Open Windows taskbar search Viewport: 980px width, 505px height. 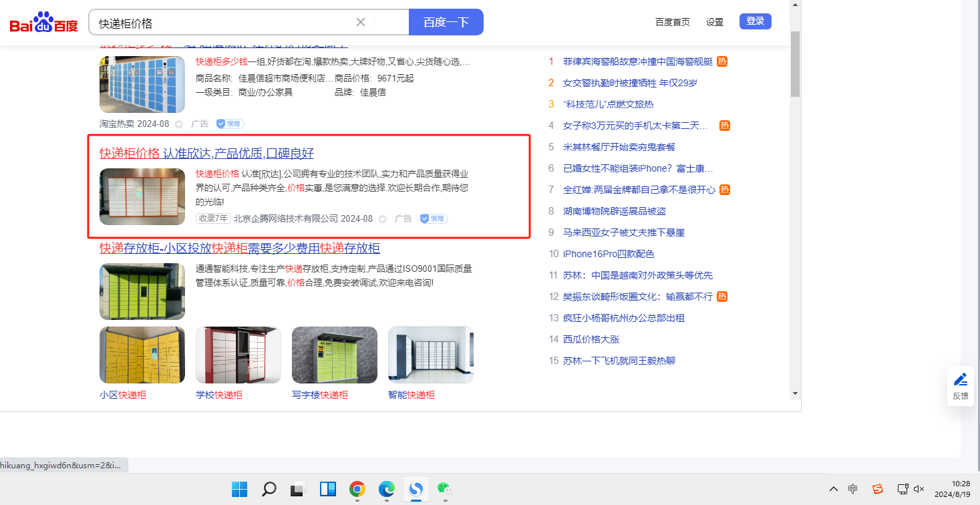pyautogui.click(x=269, y=490)
